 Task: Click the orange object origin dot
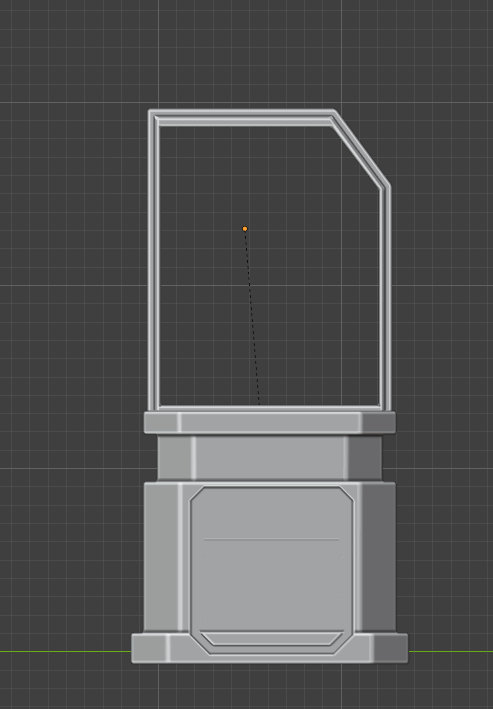[x=245, y=229]
